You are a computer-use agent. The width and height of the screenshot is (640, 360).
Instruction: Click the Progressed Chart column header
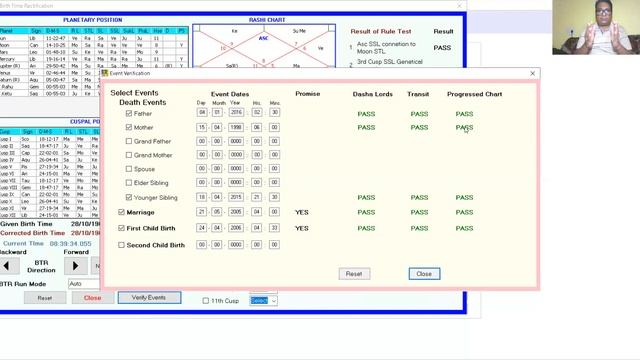tap(474, 94)
